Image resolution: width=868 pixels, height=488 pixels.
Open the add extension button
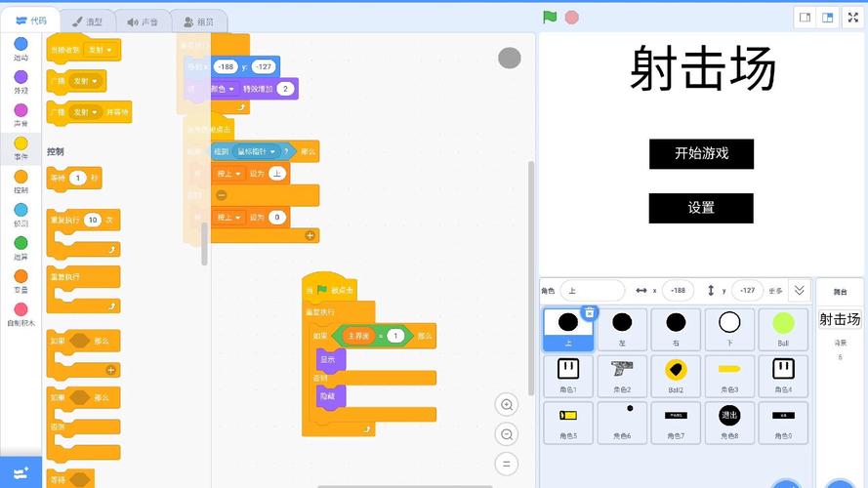click(x=21, y=472)
